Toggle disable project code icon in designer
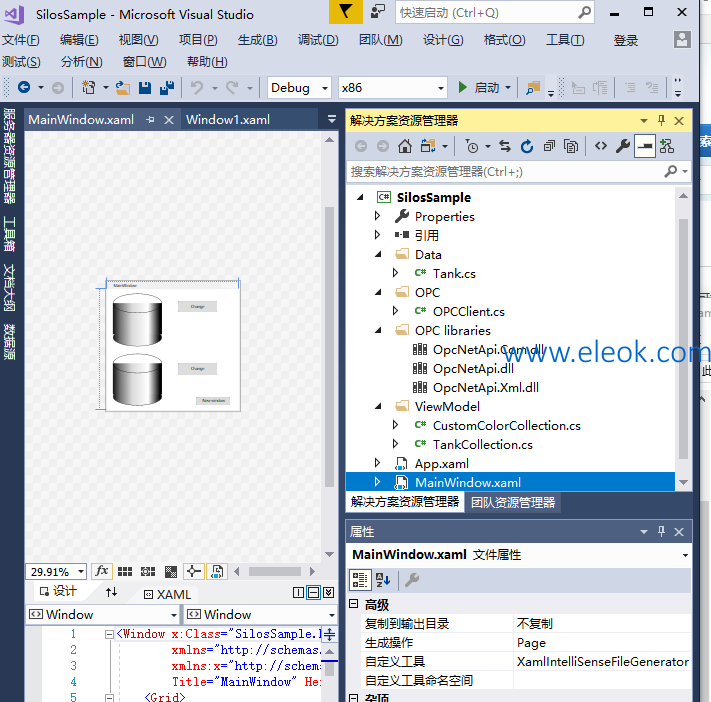The height and width of the screenshot is (702, 711). point(217,571)
